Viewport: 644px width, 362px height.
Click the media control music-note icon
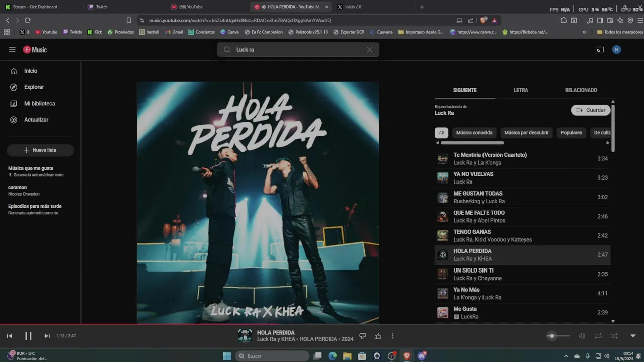pos(590,20)
